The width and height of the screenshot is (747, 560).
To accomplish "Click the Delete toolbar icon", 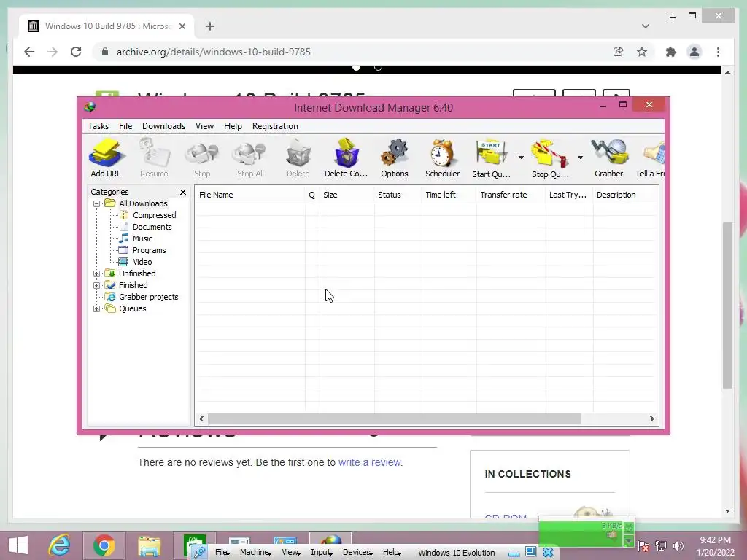I will click(x=298, y=158).
